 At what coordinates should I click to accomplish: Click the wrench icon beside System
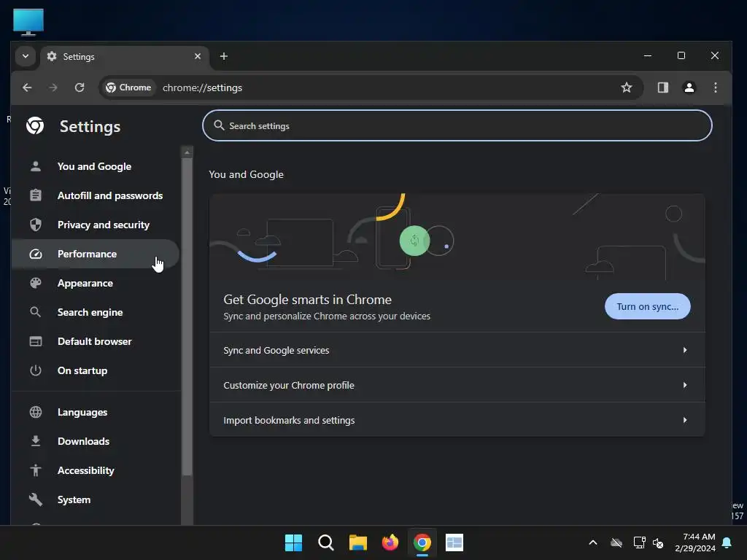pyautogui.click(x=36, y=499)
